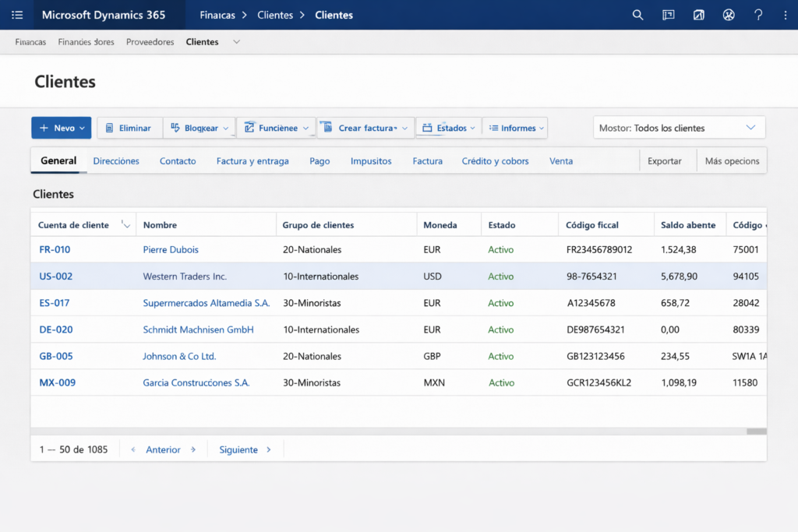Image resolution: width=798 pixels, height=532 pixels.
Task: Open Pierre Dubois customer name link
Action: pos(171,250)
